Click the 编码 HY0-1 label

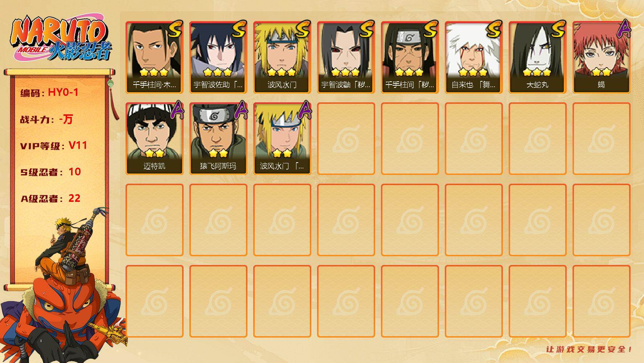coord(49,93)
